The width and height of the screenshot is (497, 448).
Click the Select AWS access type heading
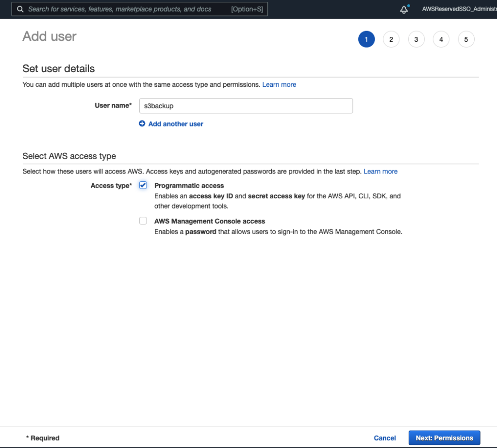tap(69, 156)
